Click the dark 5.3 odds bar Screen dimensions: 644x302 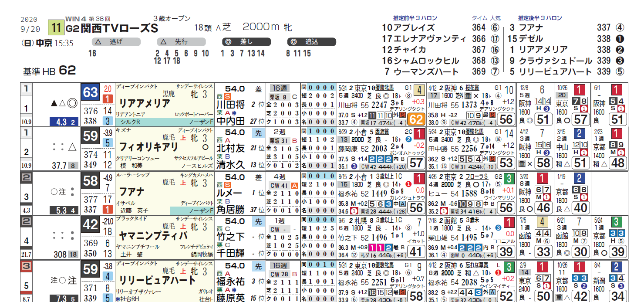(x=64, y=211)
